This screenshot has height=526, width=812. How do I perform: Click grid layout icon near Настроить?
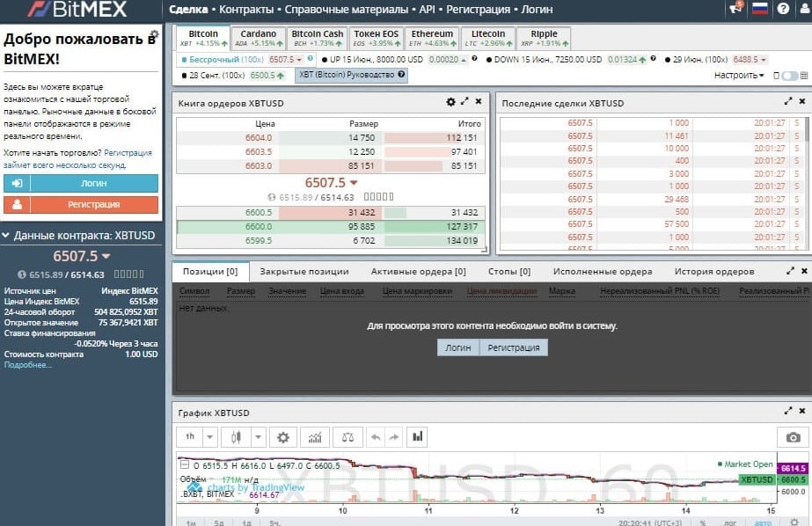point(804,76)
